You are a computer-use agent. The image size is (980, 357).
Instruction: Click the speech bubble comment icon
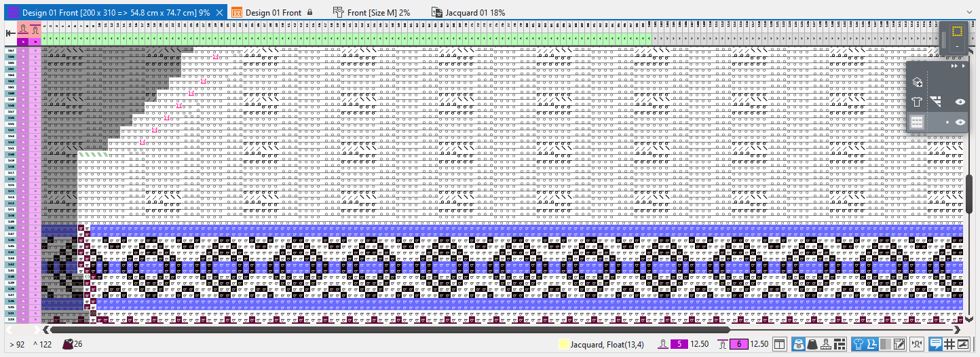pos(935,344)
